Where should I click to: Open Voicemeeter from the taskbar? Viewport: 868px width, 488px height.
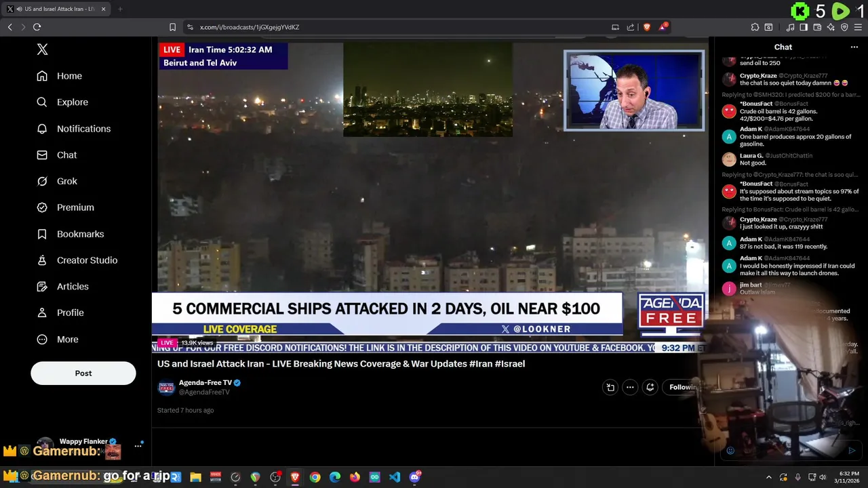216,477
